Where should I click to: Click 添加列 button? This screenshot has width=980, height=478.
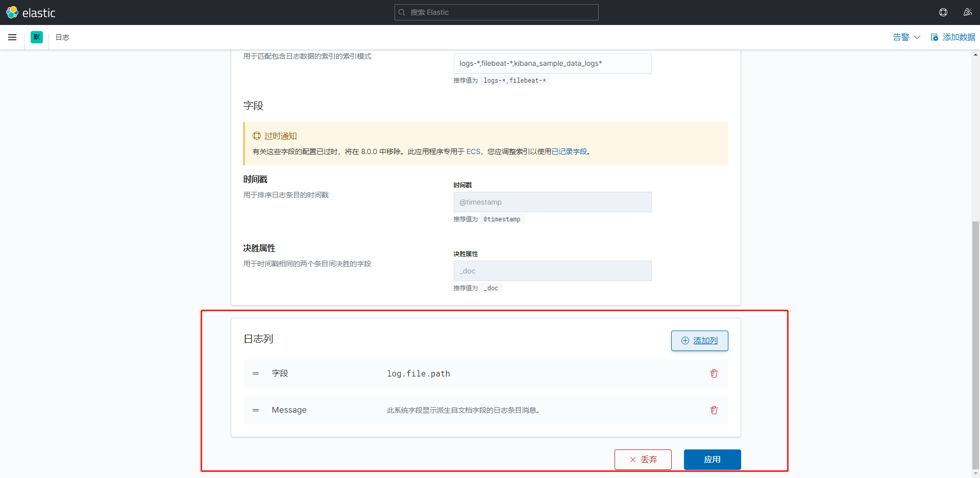699,341
